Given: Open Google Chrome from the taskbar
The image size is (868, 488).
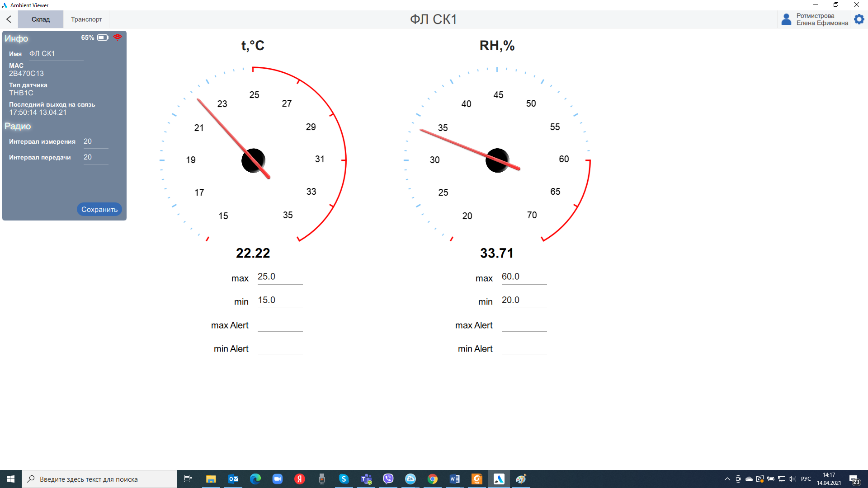Looking at the screenshot, I should click(433, 479).
